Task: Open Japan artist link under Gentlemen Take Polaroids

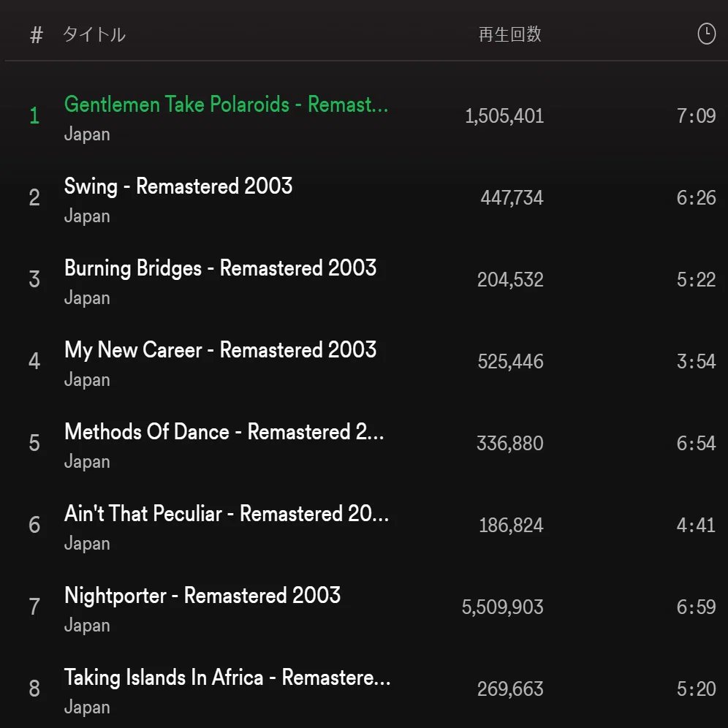Action: click(87, 134)
